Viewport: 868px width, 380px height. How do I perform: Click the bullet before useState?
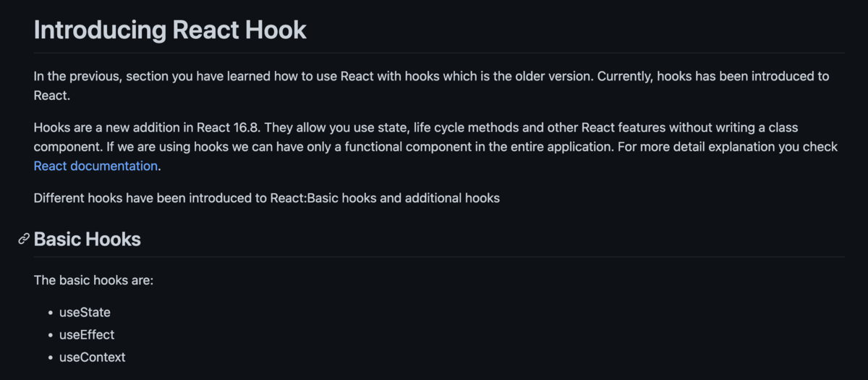point(51,313)
